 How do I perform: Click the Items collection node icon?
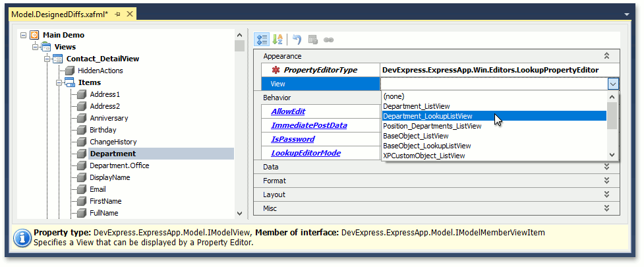(x=70, y=82)
